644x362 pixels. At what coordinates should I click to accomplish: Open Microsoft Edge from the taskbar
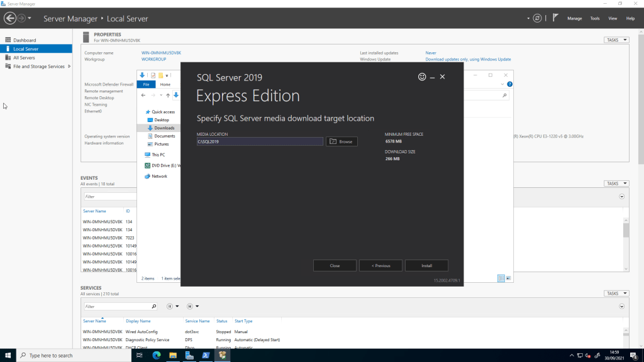[x=157, y=355]
